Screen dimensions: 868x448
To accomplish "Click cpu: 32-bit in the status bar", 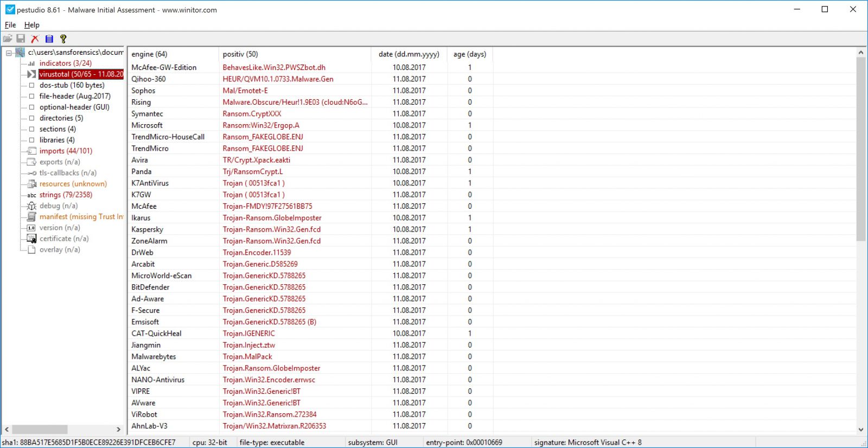I will tap(209, 443).
